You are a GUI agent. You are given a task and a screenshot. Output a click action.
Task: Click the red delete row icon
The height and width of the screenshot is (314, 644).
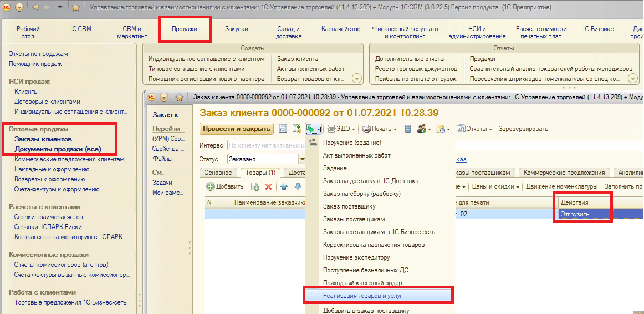(269, 187)
